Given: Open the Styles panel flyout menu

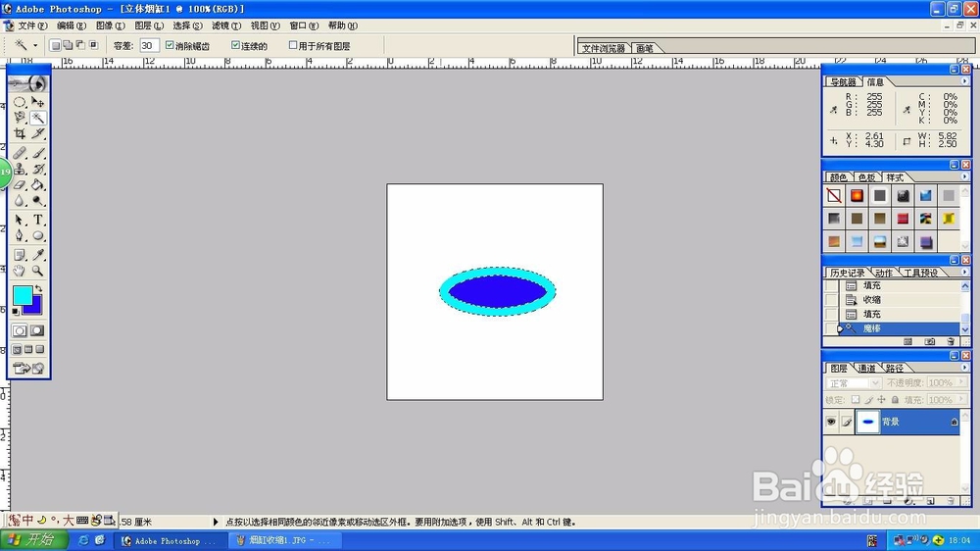Looking at the screenshot, I should [964, 177].
